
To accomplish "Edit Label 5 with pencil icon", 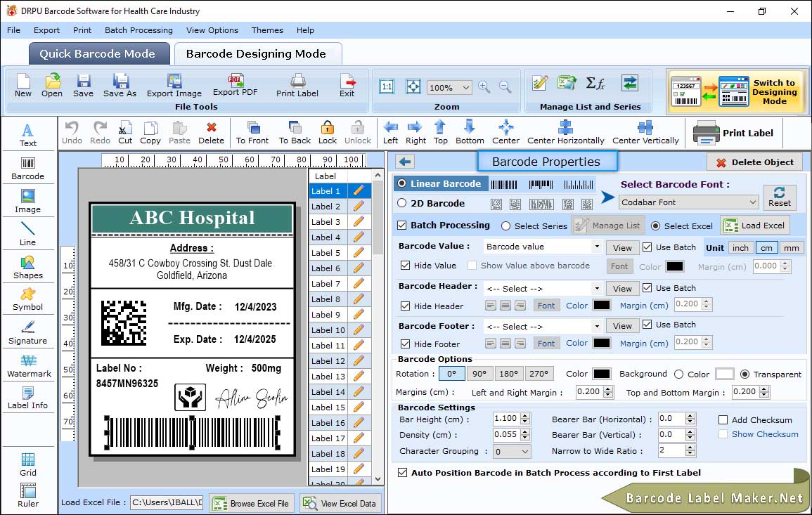I will coord(359,253).
